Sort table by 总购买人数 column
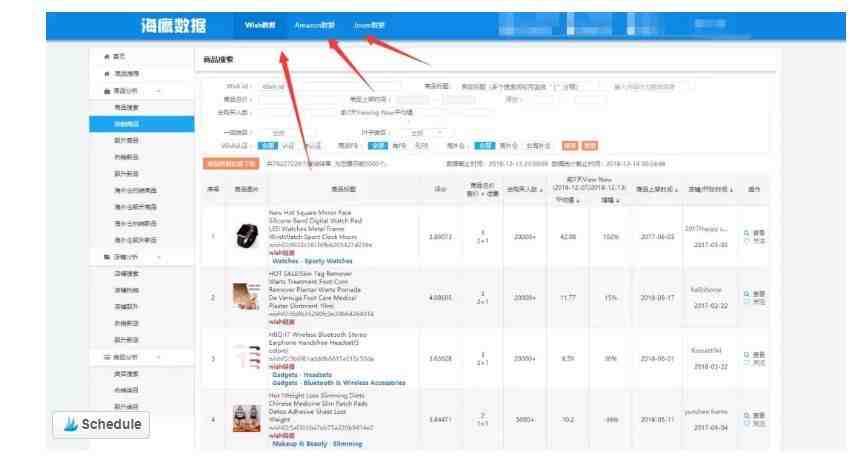Viewport: 868px width, 457px height. pos(525,189)
